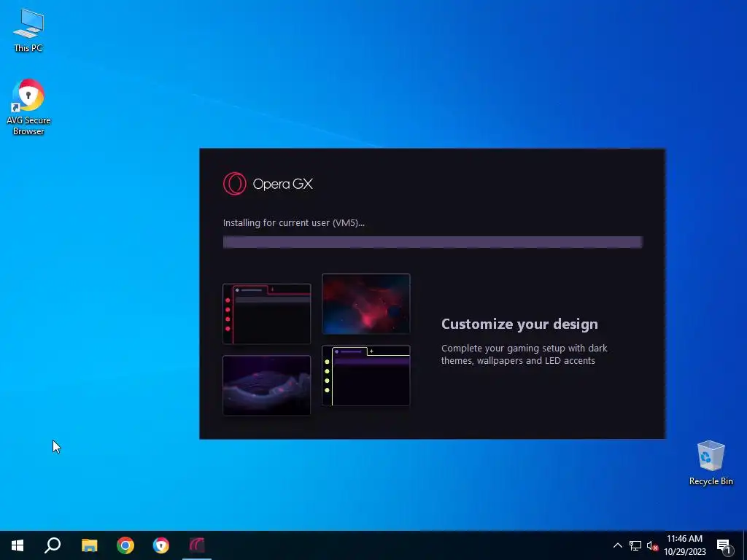Select the red nebula wallpaper thumbnail
The width and height of the screenshot is (747, 560).
click(x=366, y=304)
